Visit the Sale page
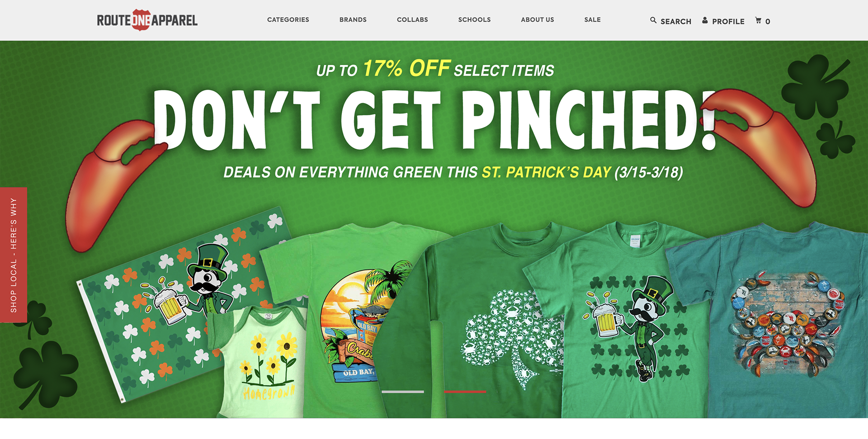The width and height of the screenshot is (868, 439). click(592, 20)
